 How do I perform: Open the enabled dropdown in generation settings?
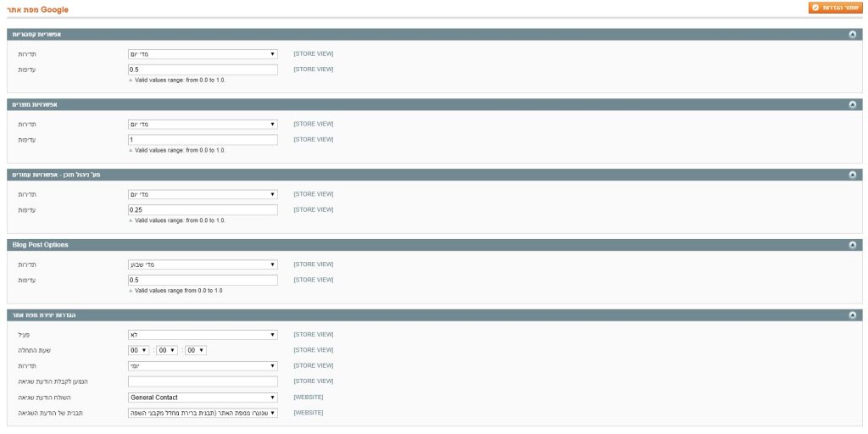tap(203, 335)
